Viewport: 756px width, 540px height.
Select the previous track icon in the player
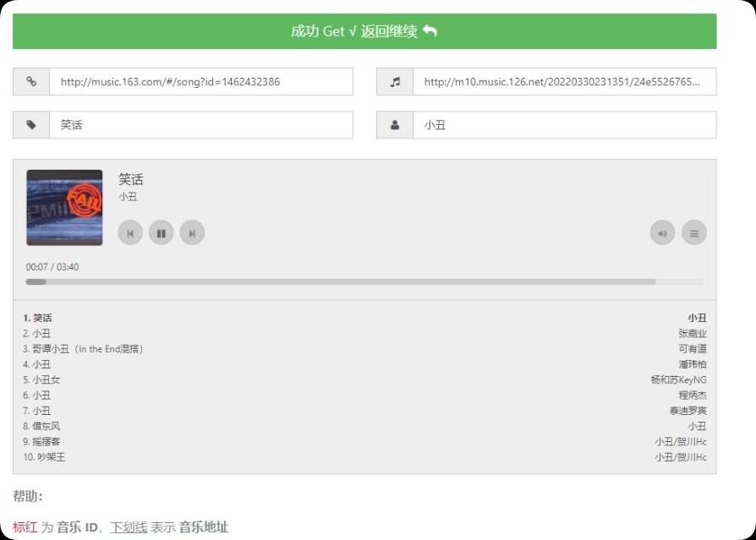click(129, 232)
